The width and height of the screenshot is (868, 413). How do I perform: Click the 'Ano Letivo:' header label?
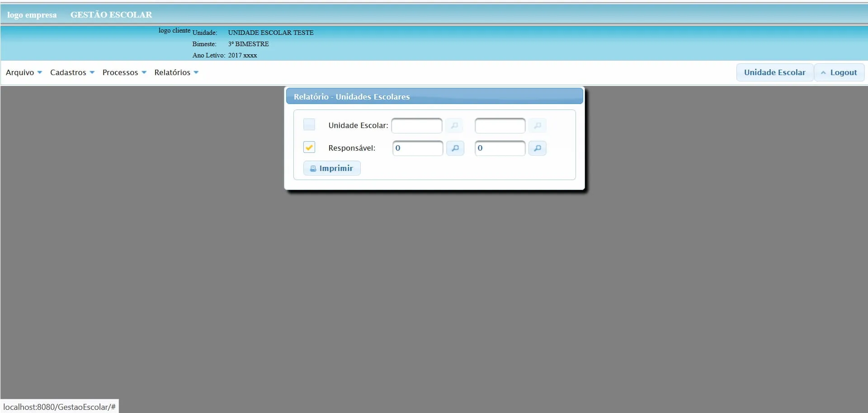pos(209,55)
